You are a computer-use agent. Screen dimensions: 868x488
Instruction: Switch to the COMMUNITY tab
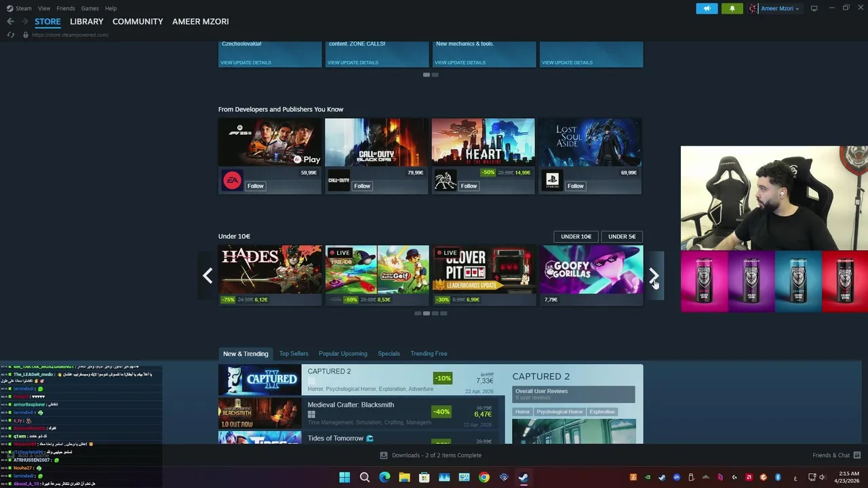coord(138,22)
